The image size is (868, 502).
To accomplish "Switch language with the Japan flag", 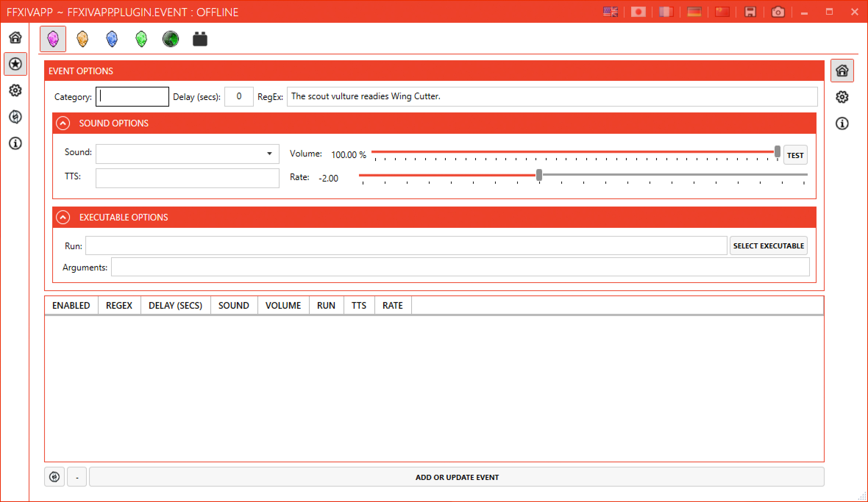I will pyautogui.click(x=638, y=12).
